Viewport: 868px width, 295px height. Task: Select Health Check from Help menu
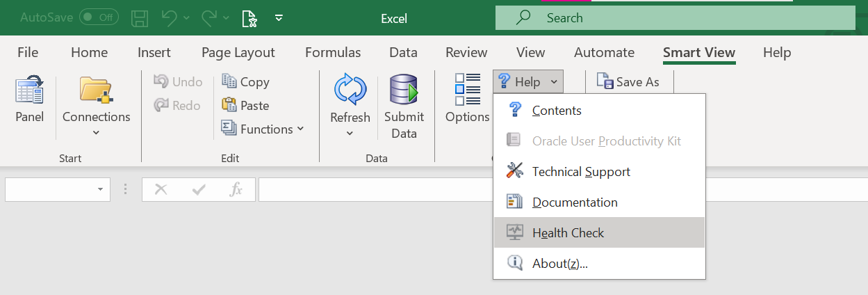tap(568, 233)
